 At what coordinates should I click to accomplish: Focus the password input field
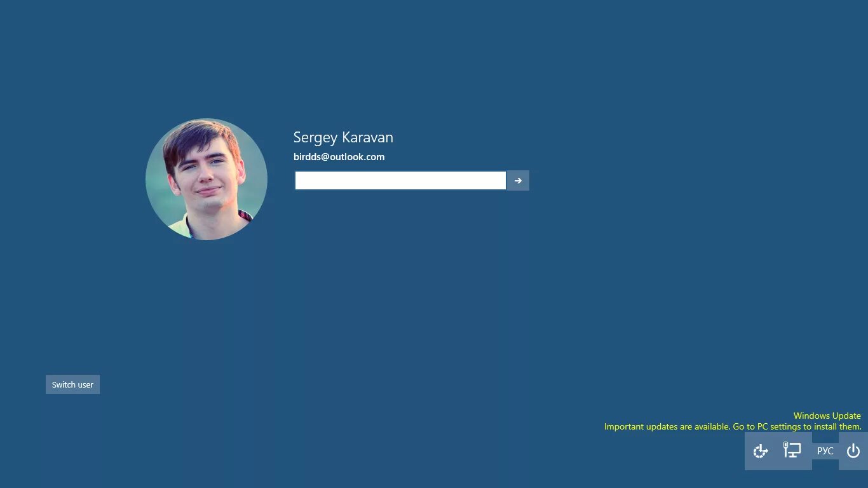[x=400, y=180]
